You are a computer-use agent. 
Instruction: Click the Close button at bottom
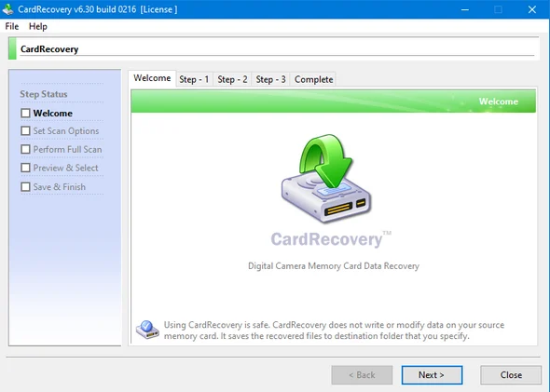(511, 375)
